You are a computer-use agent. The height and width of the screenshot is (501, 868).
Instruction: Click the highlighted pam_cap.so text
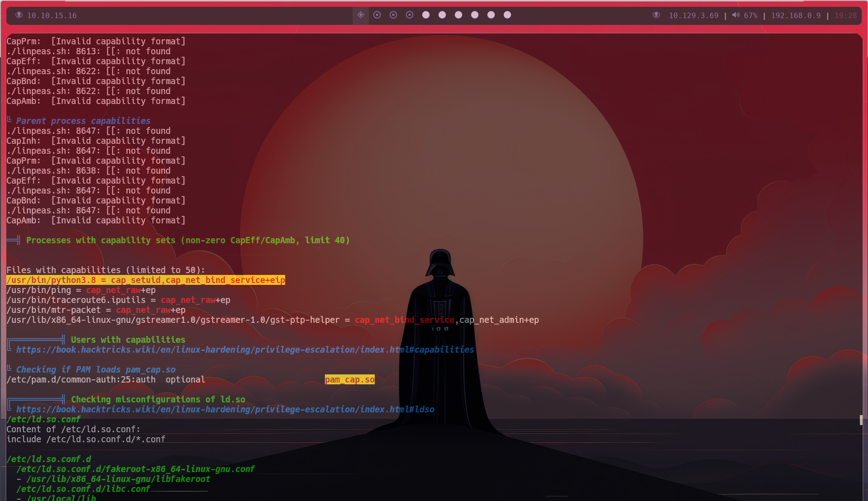[x=349, y=379]
